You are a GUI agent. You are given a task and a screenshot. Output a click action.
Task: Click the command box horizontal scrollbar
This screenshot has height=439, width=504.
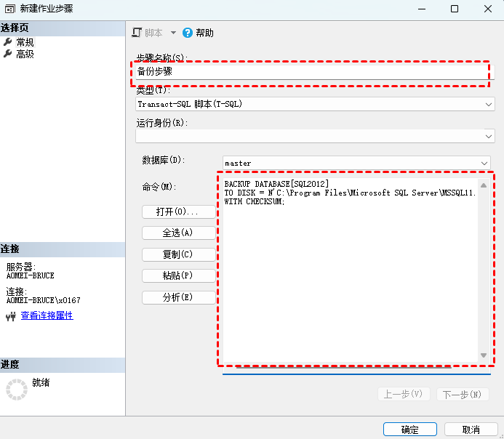tap(344, 367)
